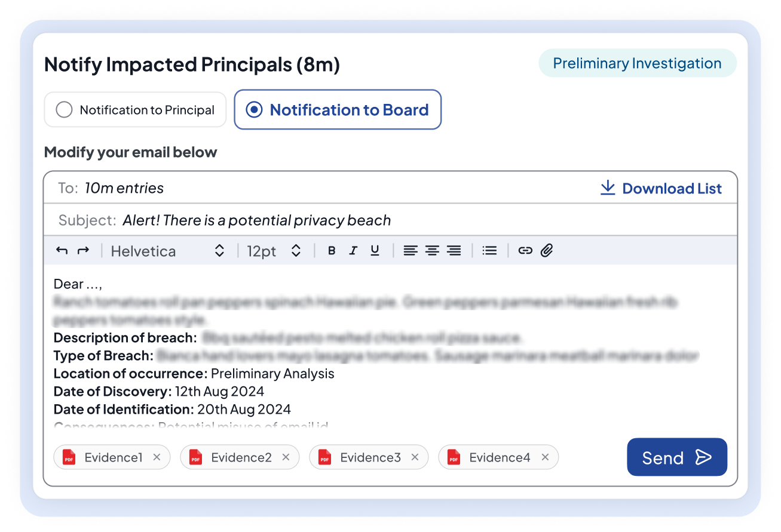
Task: Insert a bulleted list
Action: click(x=490, y=251)
